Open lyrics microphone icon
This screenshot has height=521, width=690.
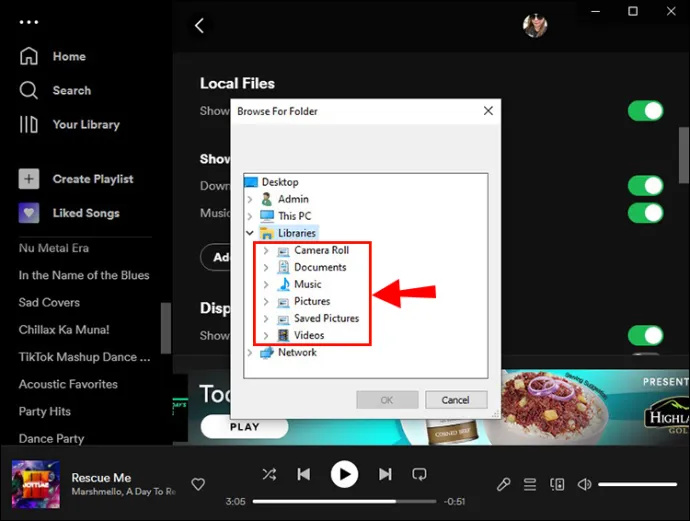503,484
